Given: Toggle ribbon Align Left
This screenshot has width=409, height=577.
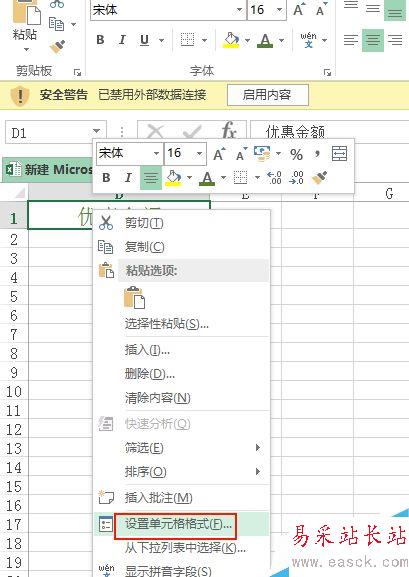Looking at the screenshot, I should point(350,40).
